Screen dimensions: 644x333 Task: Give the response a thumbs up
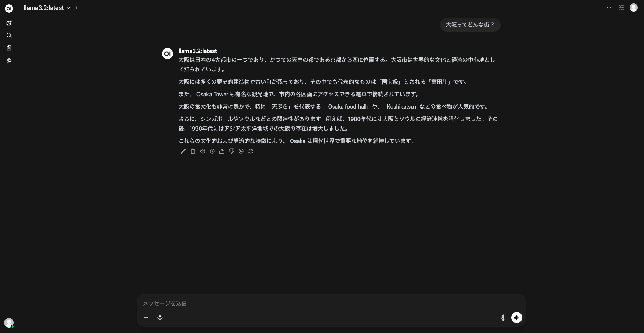click(x=222, y=151)
